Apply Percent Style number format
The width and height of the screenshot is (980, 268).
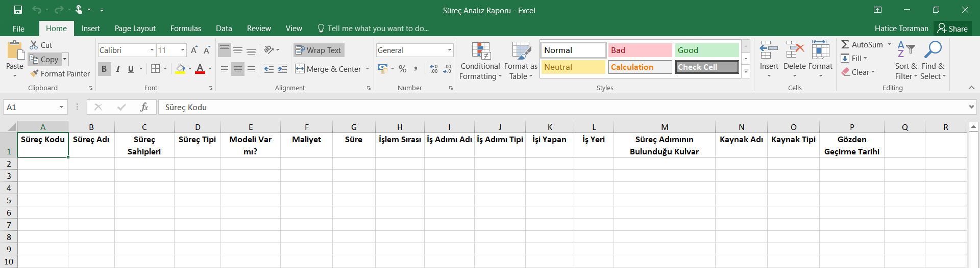403,69
